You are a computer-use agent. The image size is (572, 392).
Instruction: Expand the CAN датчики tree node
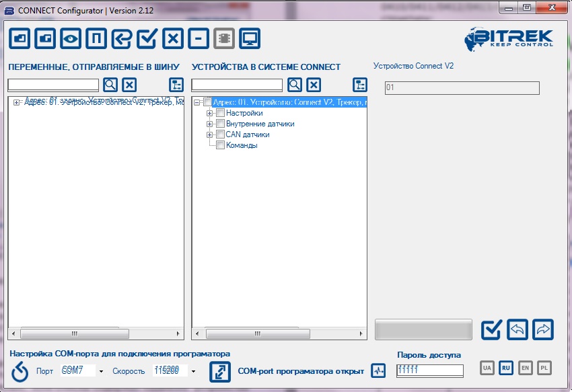coord(209,134)
